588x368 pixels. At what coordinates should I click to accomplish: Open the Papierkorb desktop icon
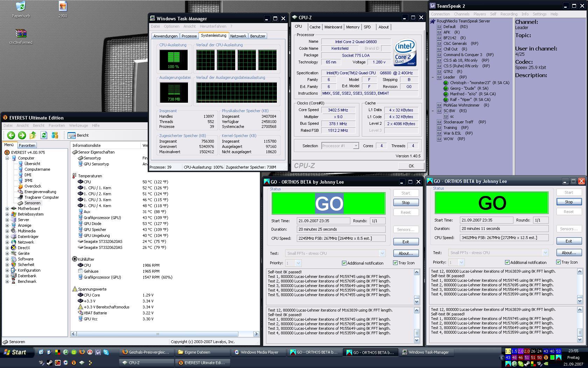point(21,9)
